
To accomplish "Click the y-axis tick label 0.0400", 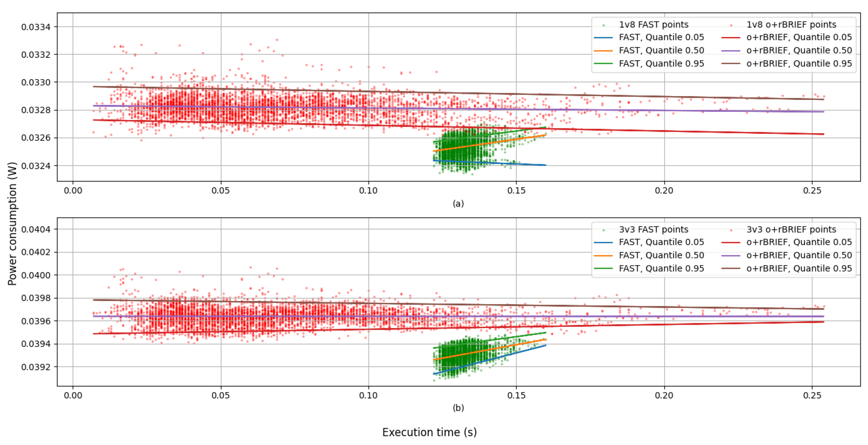I will [36, 275].
